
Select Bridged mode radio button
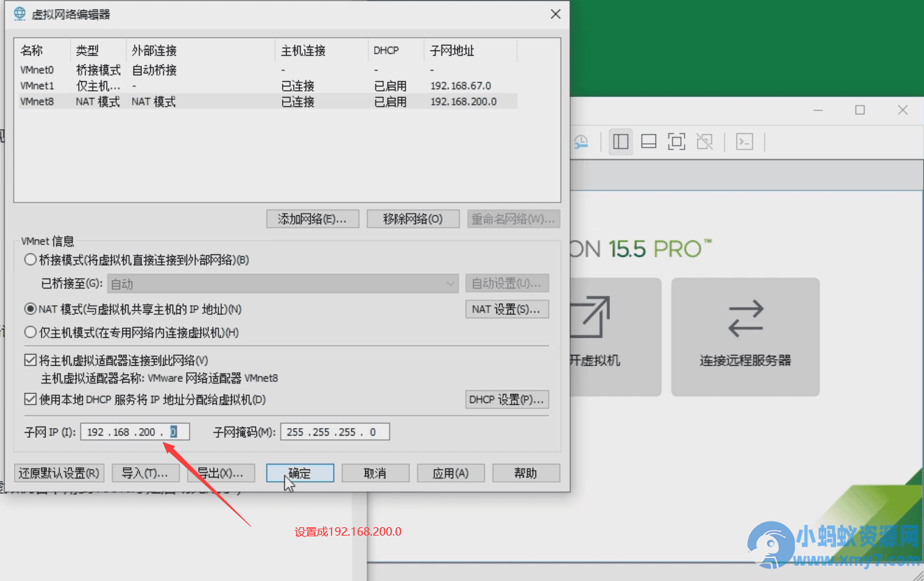(x=30, y=260)
